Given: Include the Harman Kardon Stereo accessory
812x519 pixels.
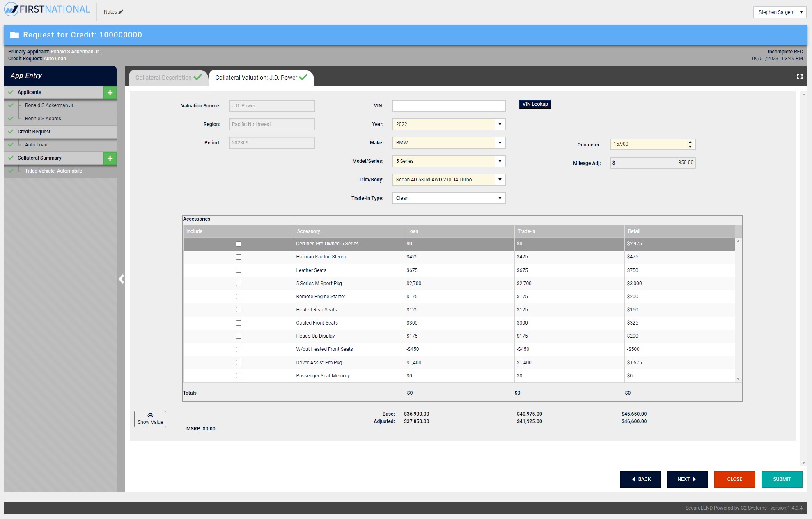Looking at the screenshot, I should point(239,257).
